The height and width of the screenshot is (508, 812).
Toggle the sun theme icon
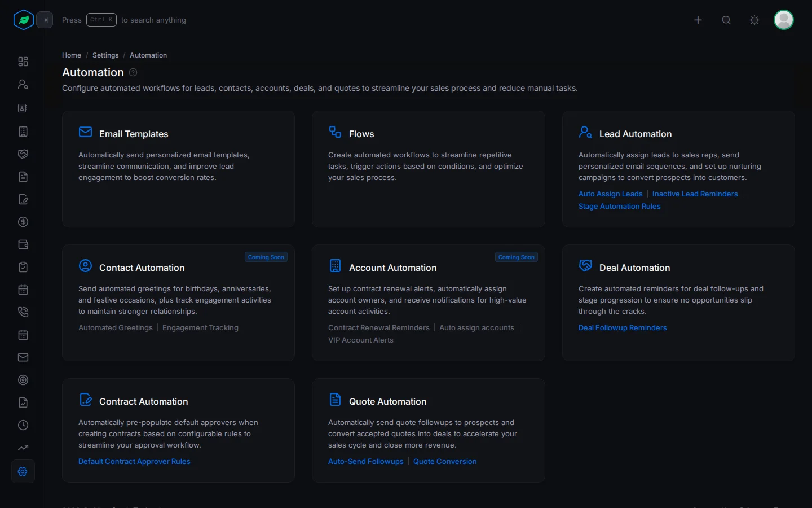(x=754, y=20)
